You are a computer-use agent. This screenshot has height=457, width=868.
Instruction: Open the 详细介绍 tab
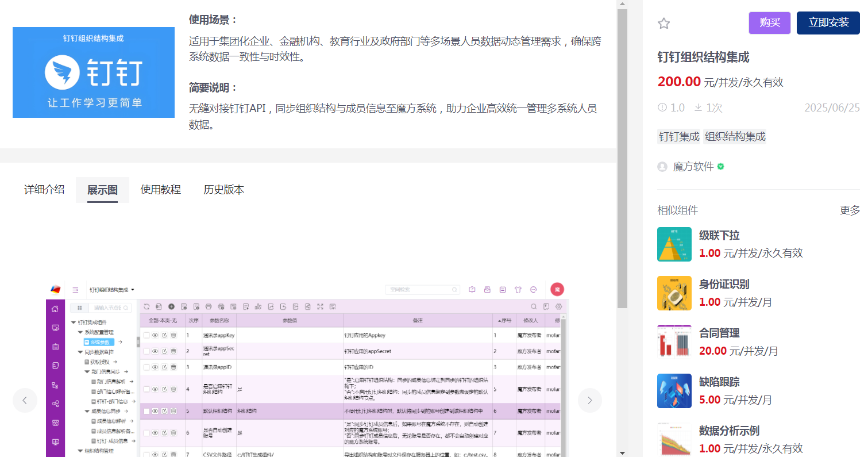pos(44,190)
